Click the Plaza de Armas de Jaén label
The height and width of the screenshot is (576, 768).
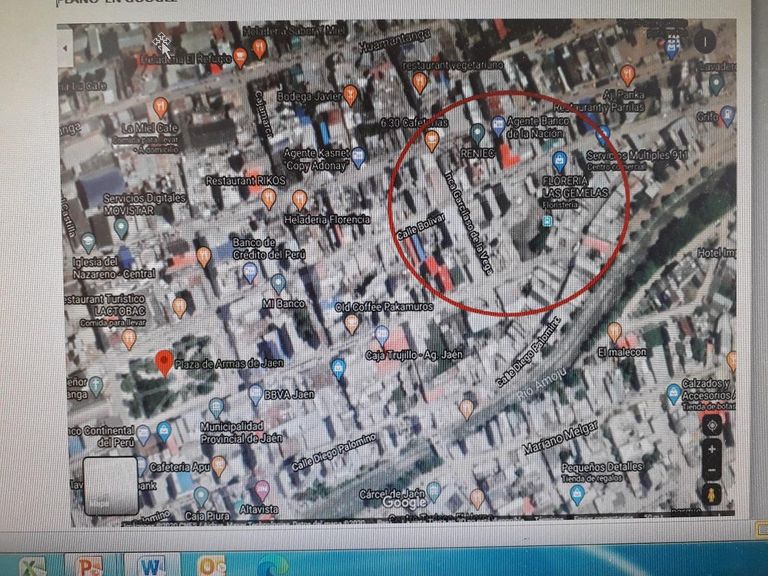(229, 363)
